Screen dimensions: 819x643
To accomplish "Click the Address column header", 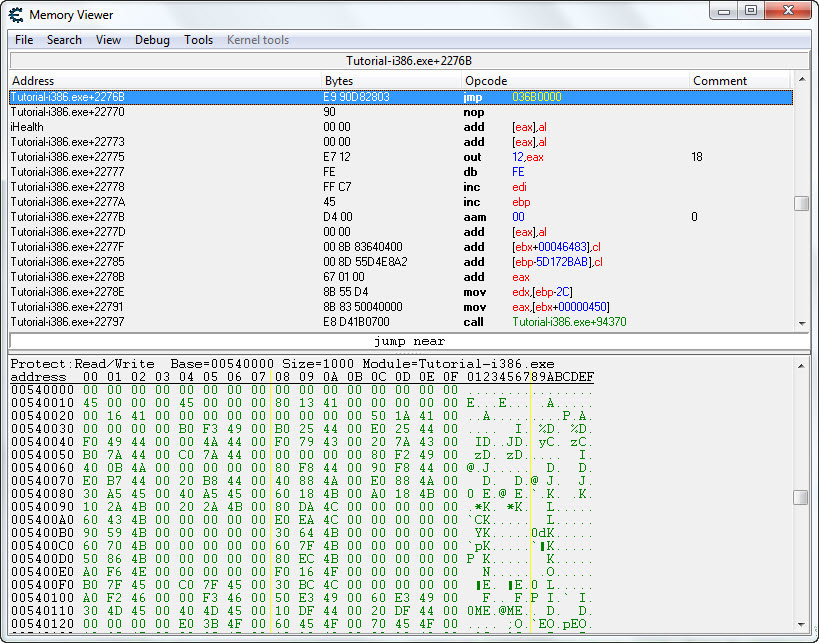I will pyautogui.click(x=165, y=81).
